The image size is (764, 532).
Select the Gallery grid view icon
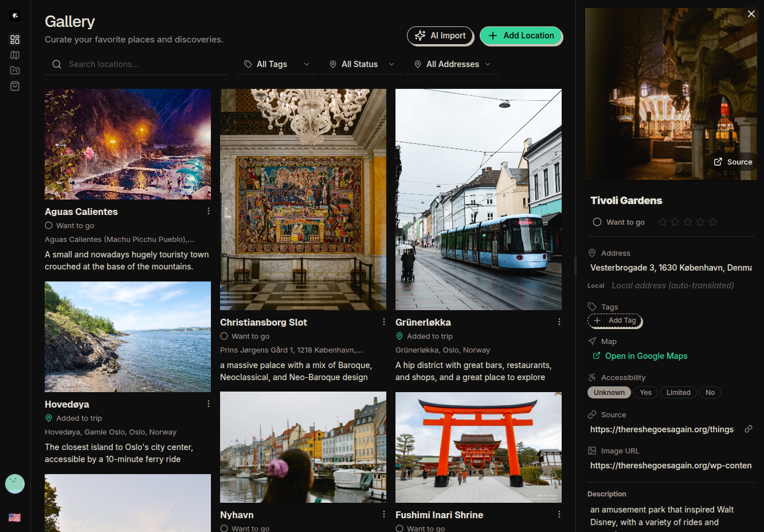(14, 40)
